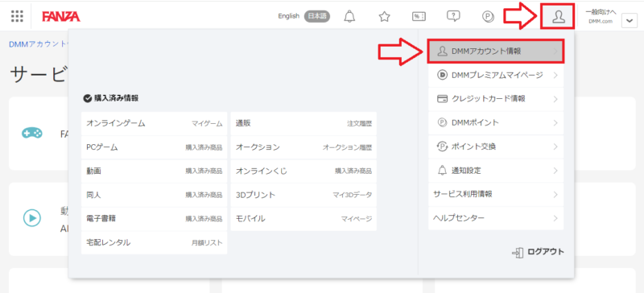Click the P icon beside DMMポイント

pyautogui.click(x=442, y=122)
